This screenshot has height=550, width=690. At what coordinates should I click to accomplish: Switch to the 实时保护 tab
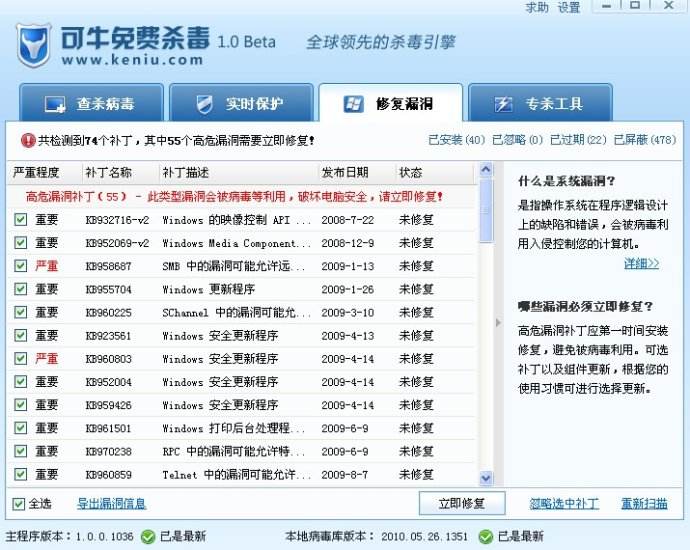pyautogui.click(x=241, y=103)
